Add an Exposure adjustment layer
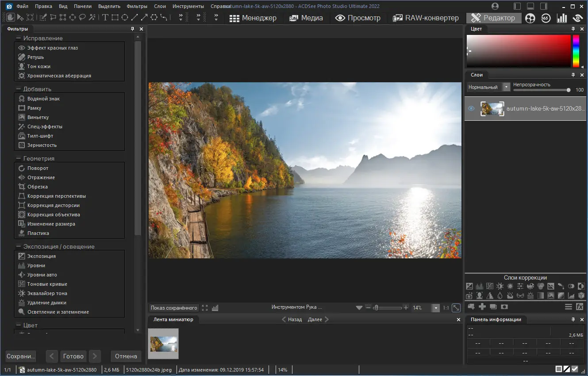The height and width of the screenshot is (376, 588). (469, 286)
